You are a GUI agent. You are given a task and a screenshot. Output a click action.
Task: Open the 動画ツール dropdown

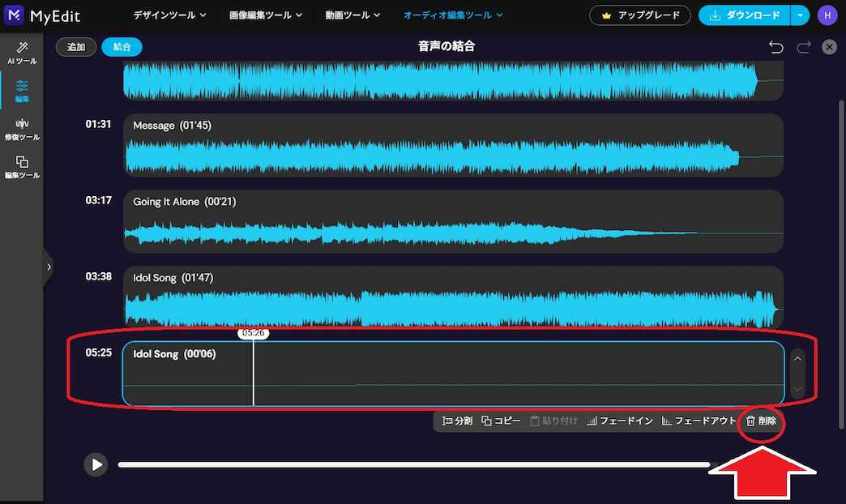point(352,15)
